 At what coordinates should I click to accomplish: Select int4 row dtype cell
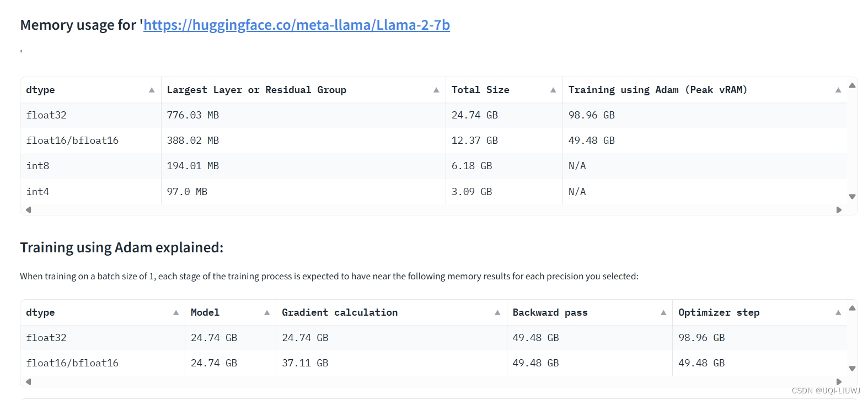point(90,192)
